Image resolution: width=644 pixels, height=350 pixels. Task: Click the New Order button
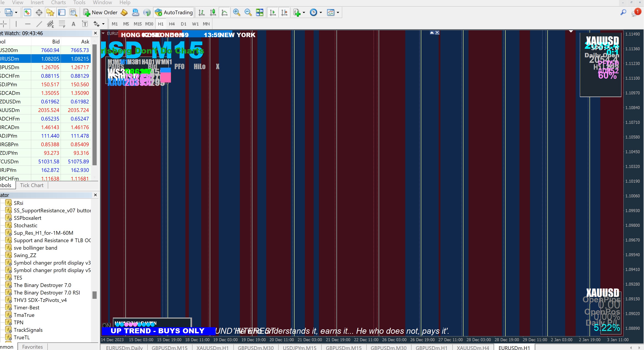100,12
